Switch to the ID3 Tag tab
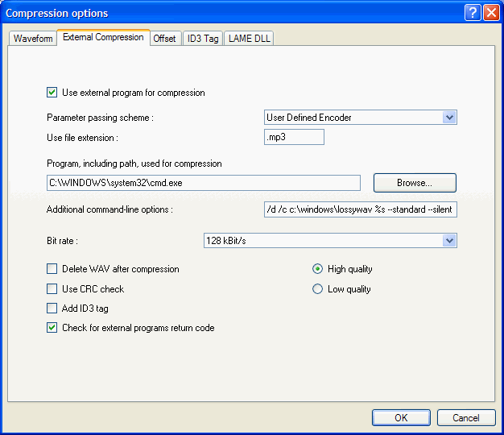The image size is (504, 435). 202,39
